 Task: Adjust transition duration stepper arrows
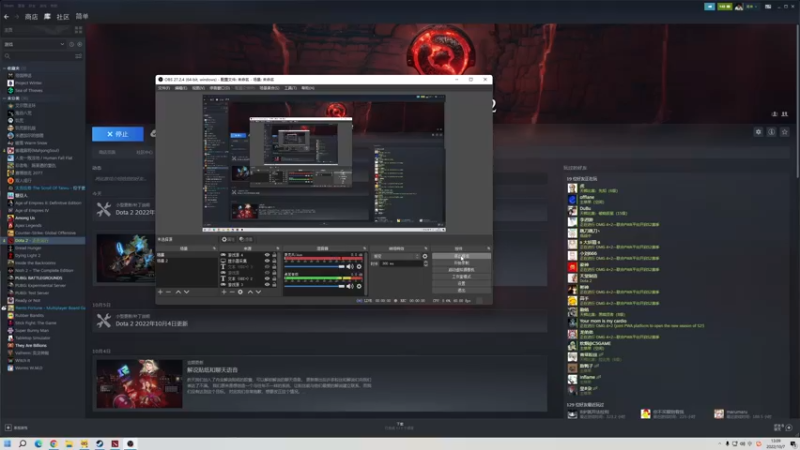click(x=426, y=263)
